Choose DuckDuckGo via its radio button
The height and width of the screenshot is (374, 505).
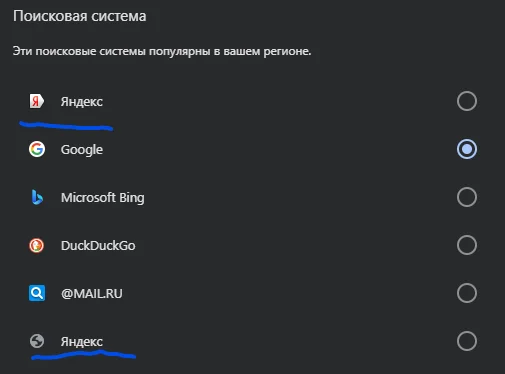tap(467, 245)
